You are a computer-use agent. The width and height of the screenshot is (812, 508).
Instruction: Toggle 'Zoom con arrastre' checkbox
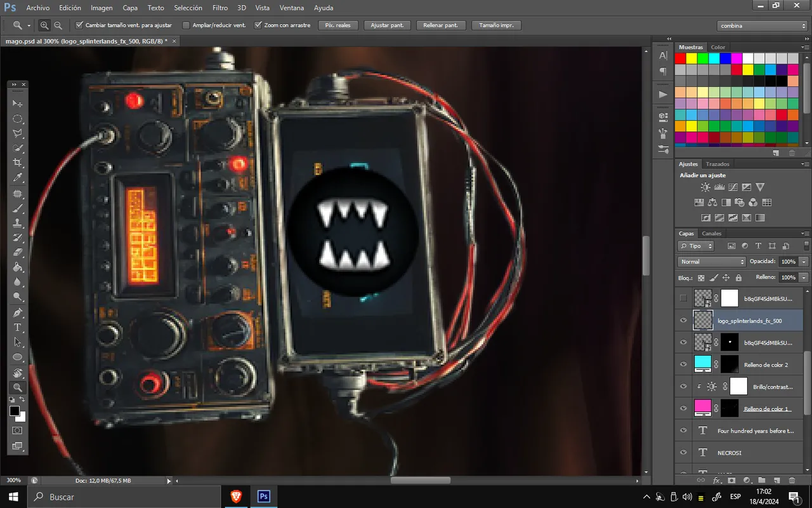(258, 25)
